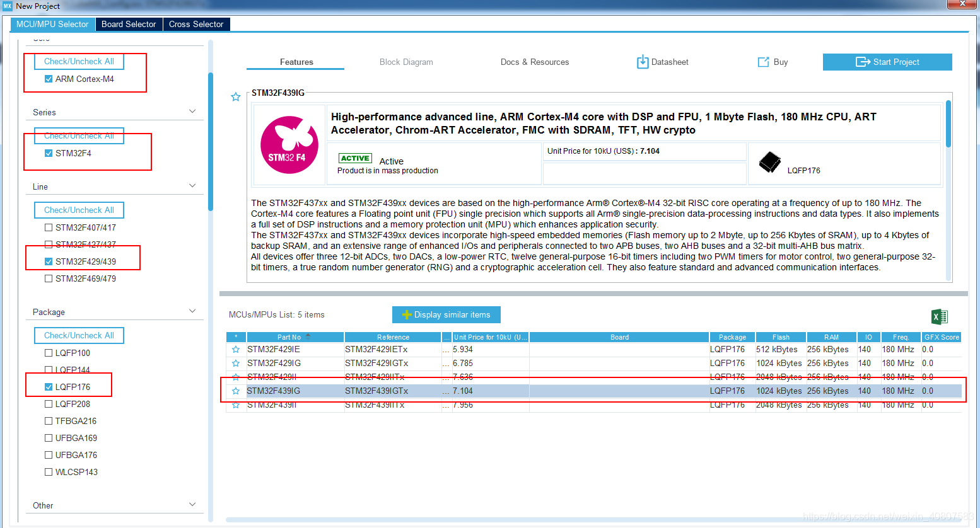Select the STM32F429IETx reference cell
The width and height of the screenshot is (980, 528).
pos(393,349)
